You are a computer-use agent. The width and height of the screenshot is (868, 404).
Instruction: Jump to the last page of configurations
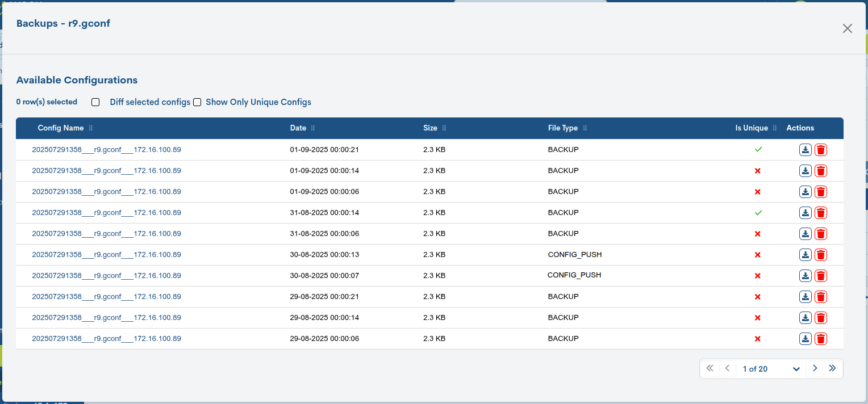(833, 368)
